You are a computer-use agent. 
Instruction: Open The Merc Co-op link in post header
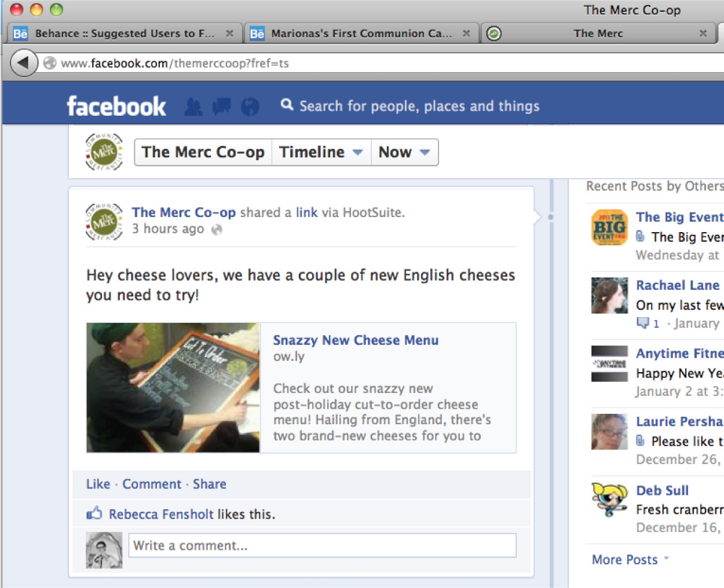184,212
